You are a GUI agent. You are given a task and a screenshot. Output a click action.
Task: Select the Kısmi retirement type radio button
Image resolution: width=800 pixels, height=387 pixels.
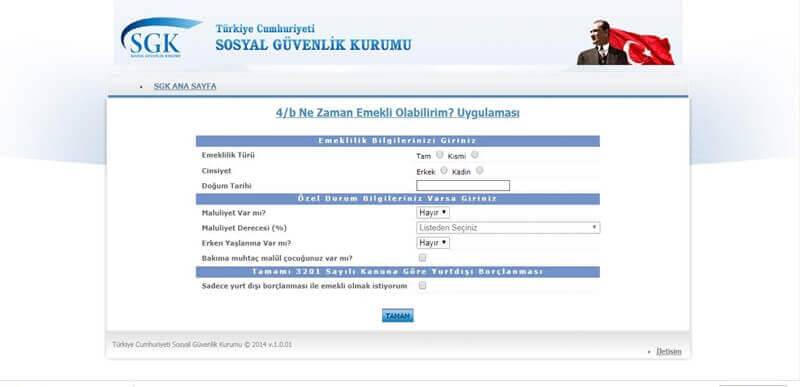click(474, 155)
